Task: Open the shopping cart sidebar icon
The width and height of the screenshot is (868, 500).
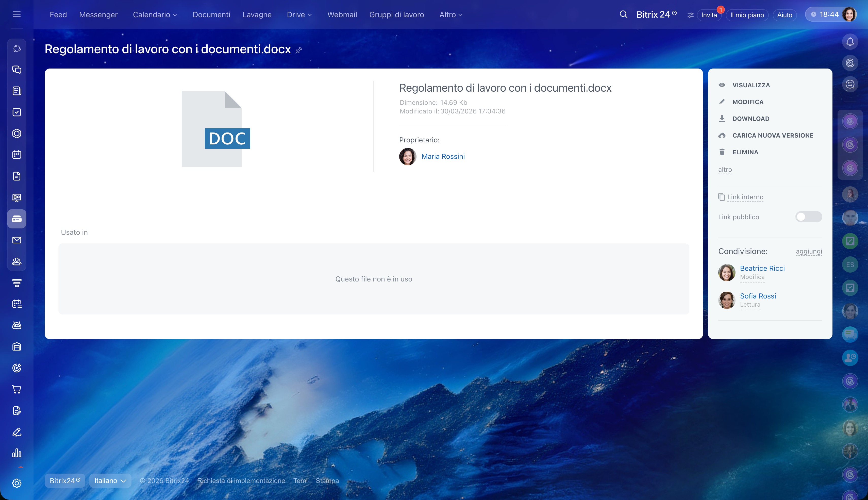Action: tap(16, 389)
